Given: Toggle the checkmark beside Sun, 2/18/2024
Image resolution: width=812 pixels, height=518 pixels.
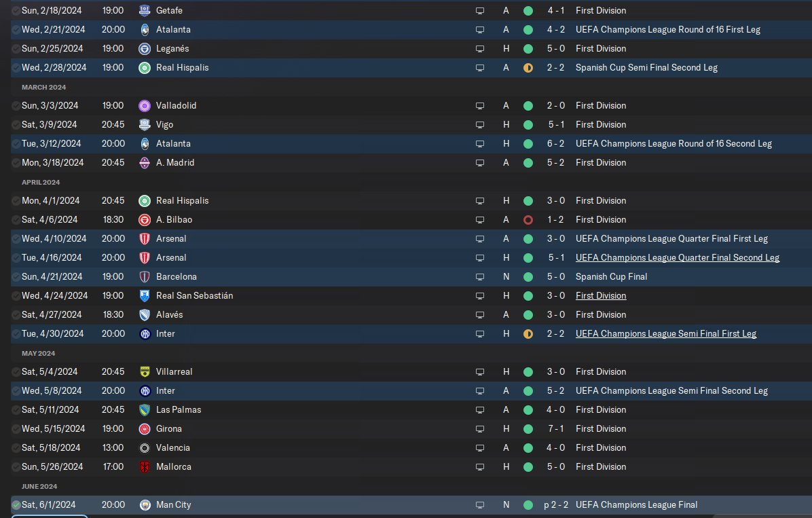Looking at the screenshot, I should [x=16, y=10].
